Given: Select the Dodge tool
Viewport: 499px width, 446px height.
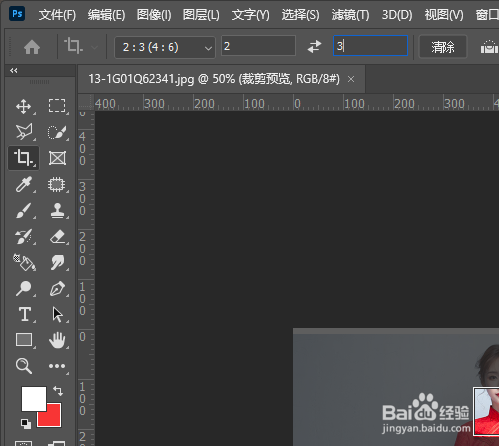Looking at the screenshot, I should tap(24, 288).
